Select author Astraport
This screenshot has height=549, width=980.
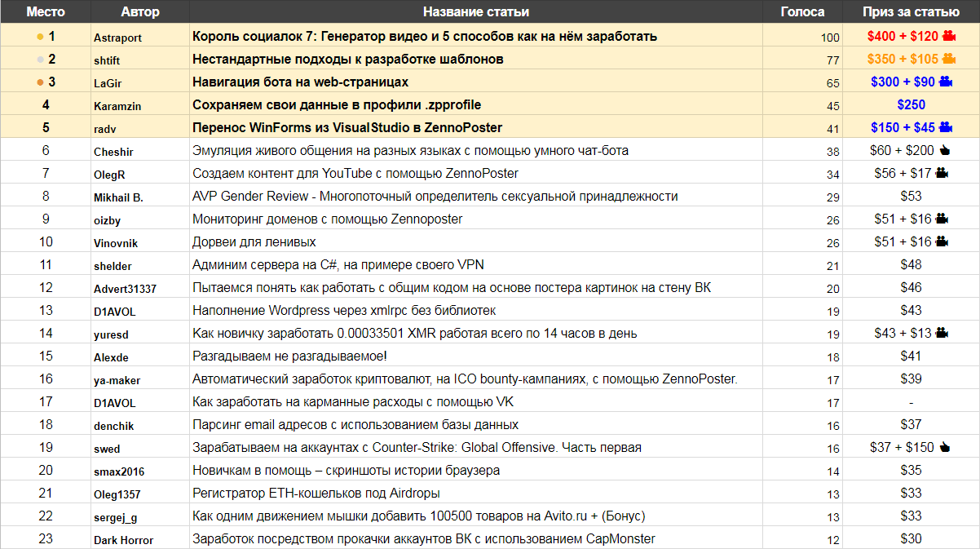tap(117, 37)
